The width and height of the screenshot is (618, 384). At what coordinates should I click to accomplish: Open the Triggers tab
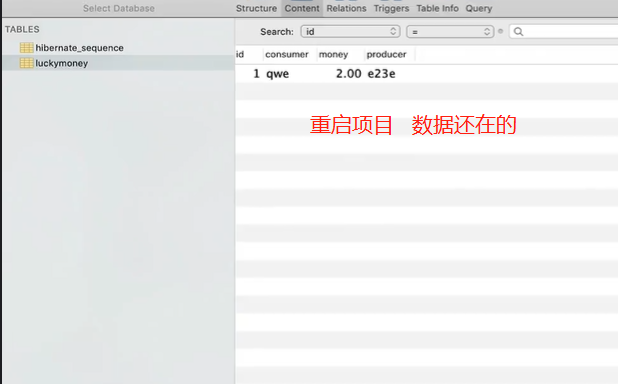391,8
